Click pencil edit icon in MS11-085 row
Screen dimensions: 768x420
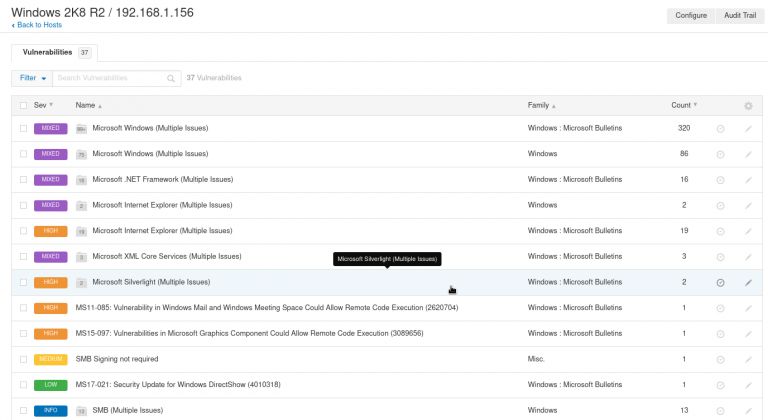[748, 308]
